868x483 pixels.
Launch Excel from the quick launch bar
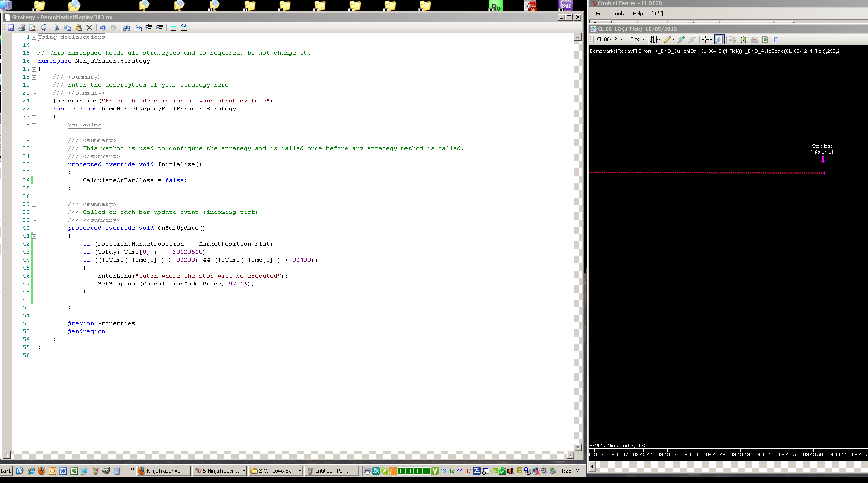pos(74,471)
